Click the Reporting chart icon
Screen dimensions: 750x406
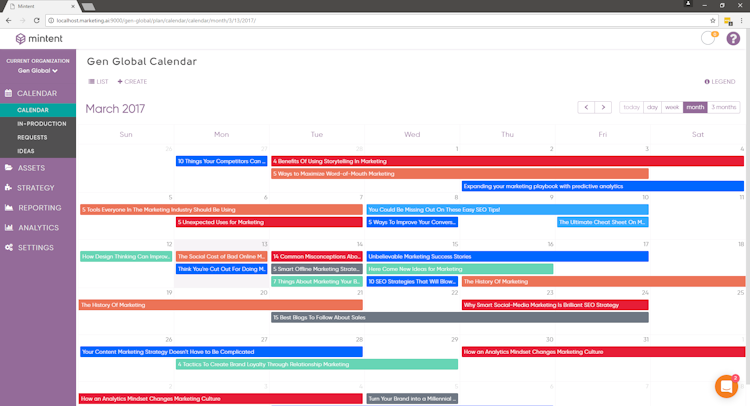pos(9,208)
